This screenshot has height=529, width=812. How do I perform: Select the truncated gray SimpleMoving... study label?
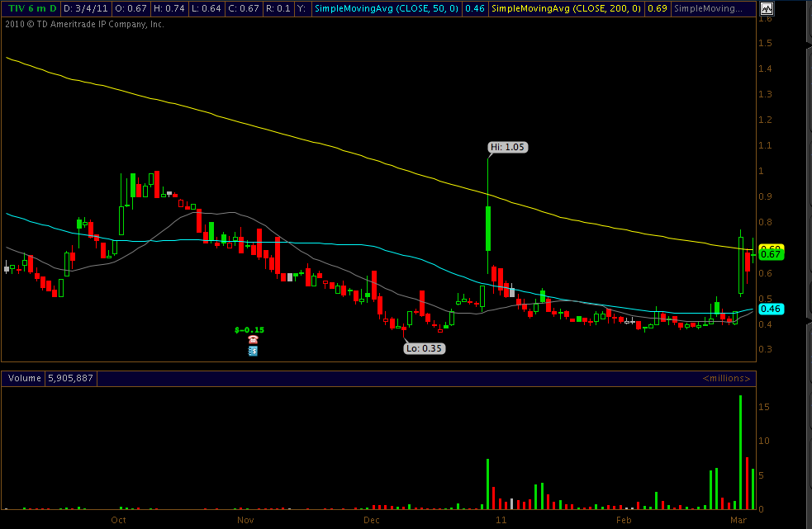[x=713, y=9]
